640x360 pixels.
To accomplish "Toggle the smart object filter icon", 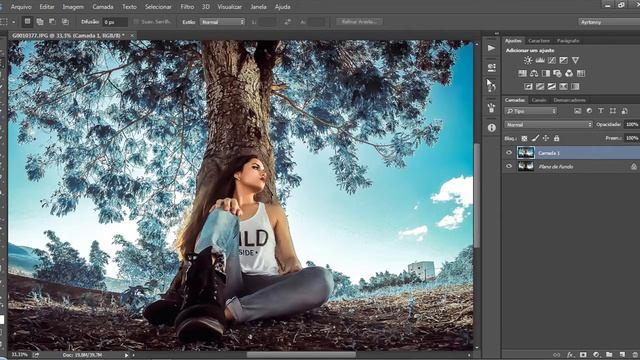I will click(624, 111).
